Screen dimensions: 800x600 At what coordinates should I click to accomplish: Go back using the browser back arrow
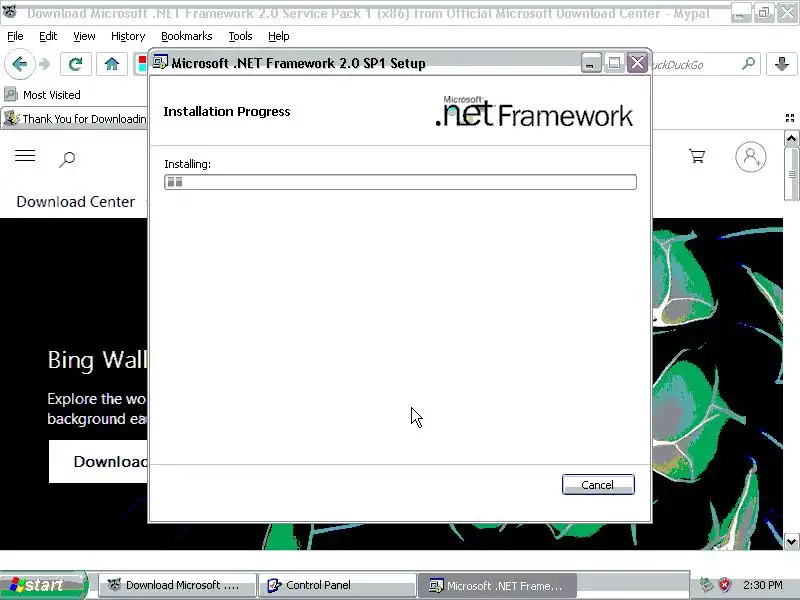click(x=19, y=64)
